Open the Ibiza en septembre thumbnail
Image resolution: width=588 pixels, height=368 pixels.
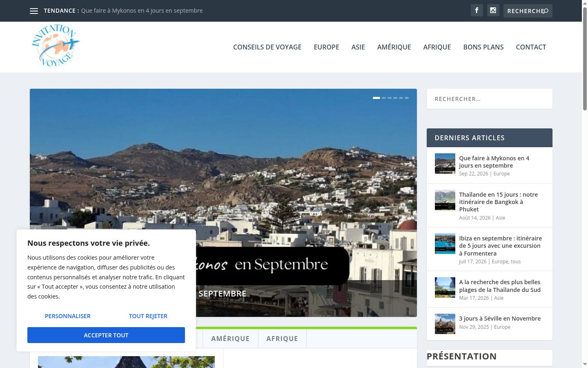pyautogui.click(x=445, y=244)
